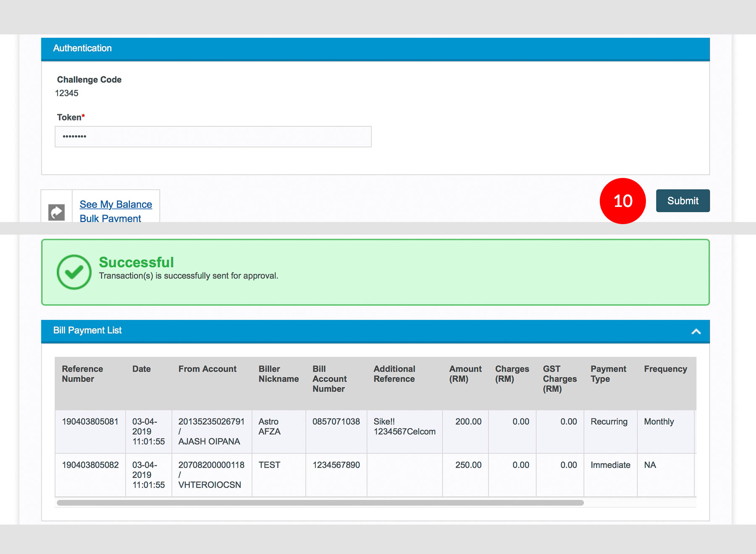Screen dimensions: 756x554
Task: Click the Payment Type column header
Action: click(x=608, y=374)
